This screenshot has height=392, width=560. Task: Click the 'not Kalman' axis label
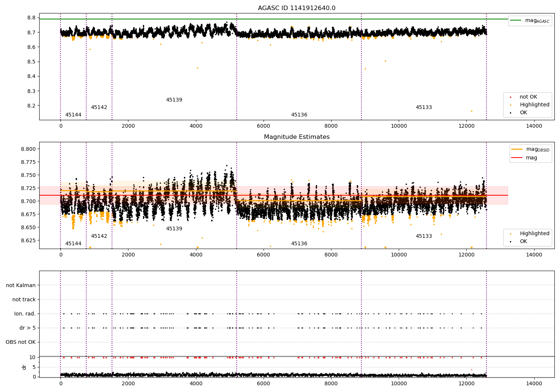pos(21,285)
